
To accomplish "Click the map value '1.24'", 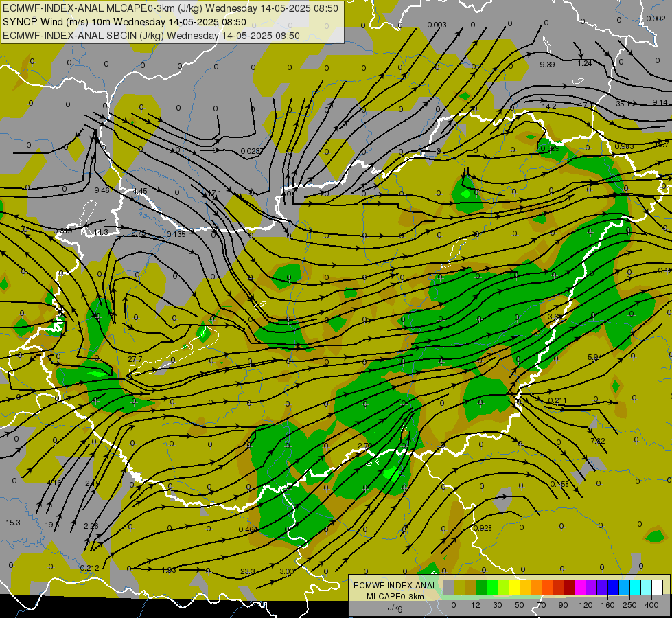I will tap(585, 63).
